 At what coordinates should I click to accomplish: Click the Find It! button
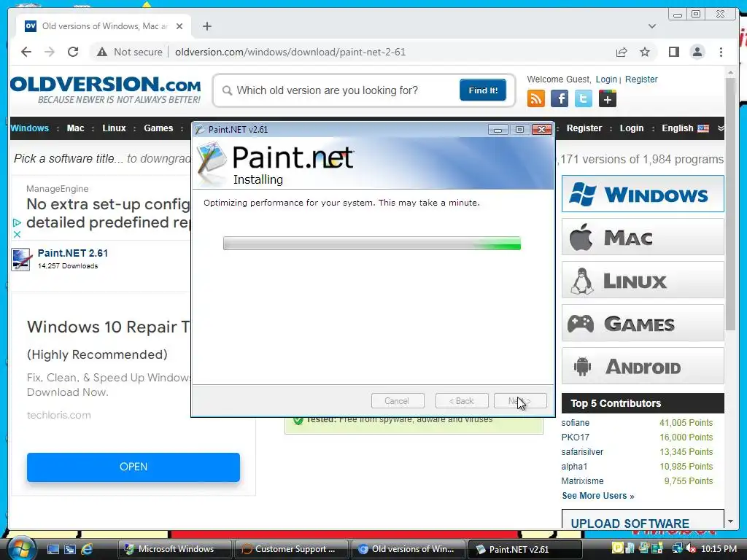[483, 90]
